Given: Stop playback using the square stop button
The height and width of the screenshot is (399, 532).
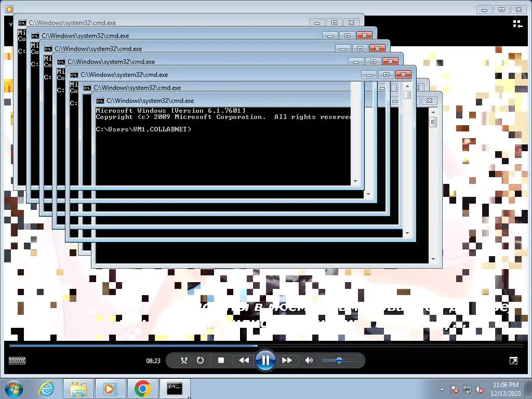Looking at the screenshot, I should [x=221, y=361].
